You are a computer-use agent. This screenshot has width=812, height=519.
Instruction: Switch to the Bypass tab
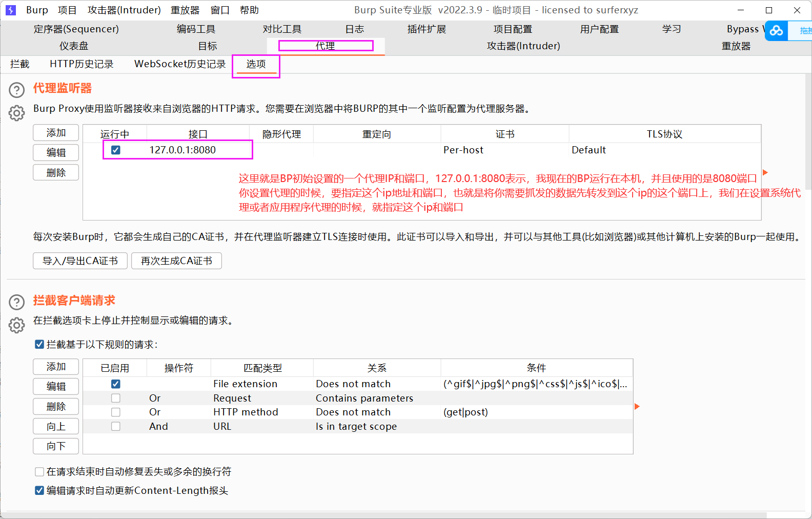(745, 29)
